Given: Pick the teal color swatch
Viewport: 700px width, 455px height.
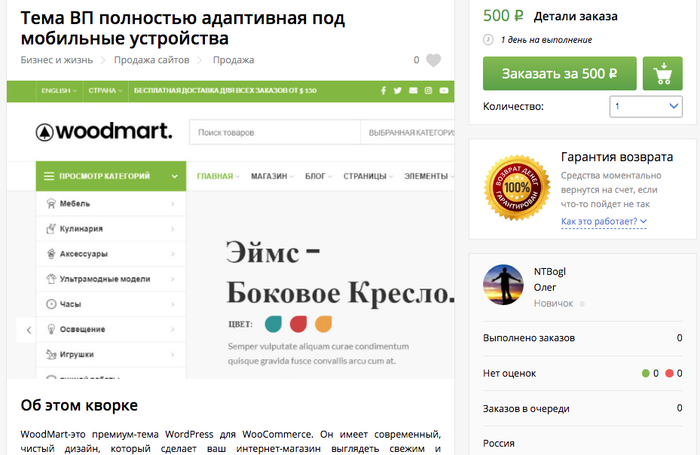Looking at the screenshot, I should coord(272,324).
